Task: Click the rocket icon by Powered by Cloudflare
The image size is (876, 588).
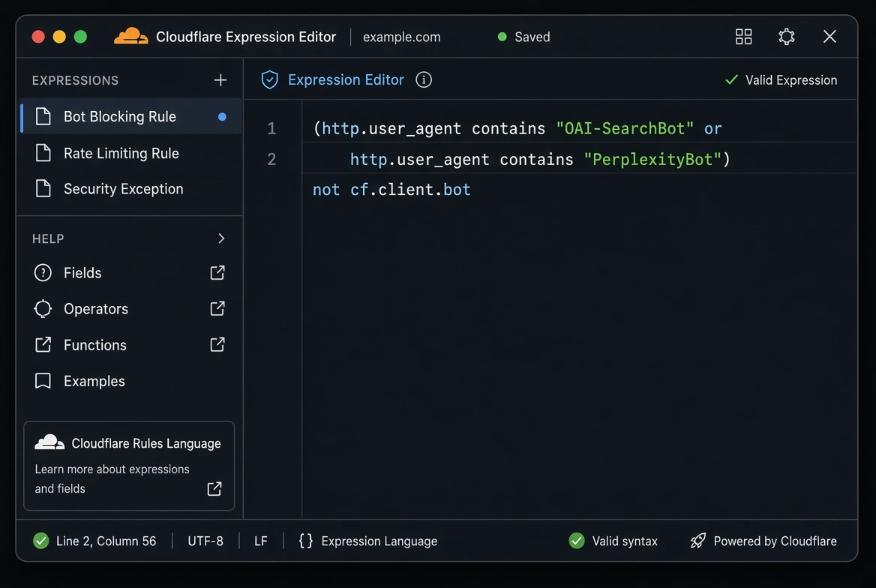Action: 697,541
